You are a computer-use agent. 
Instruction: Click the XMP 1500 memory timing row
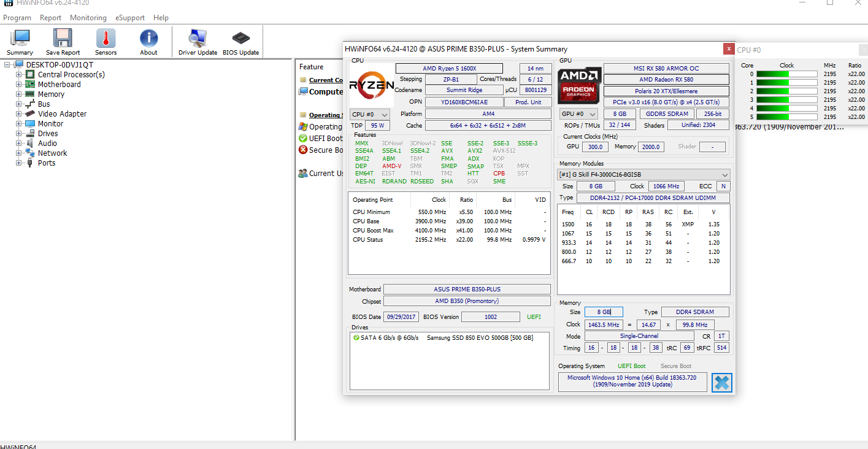coord(643,224)
